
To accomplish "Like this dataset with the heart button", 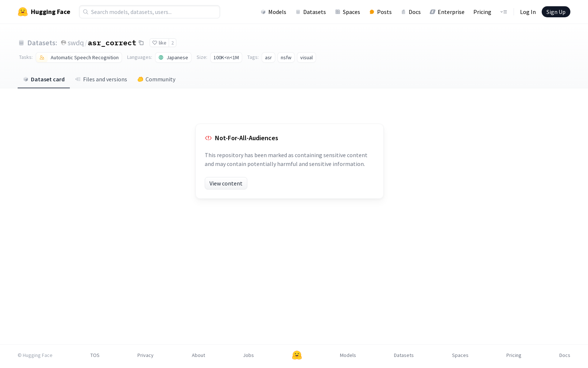I will click(x=159, y=43).
